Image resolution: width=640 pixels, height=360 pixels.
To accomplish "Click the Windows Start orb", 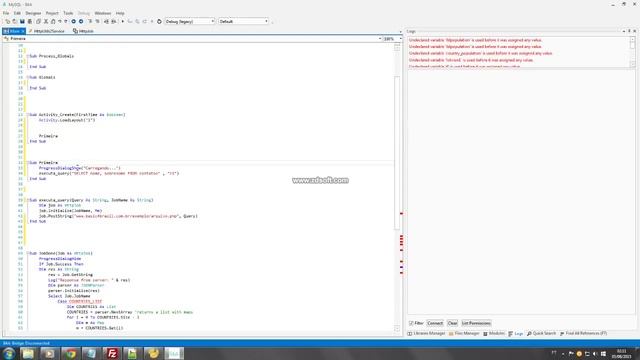I will 9,353.
